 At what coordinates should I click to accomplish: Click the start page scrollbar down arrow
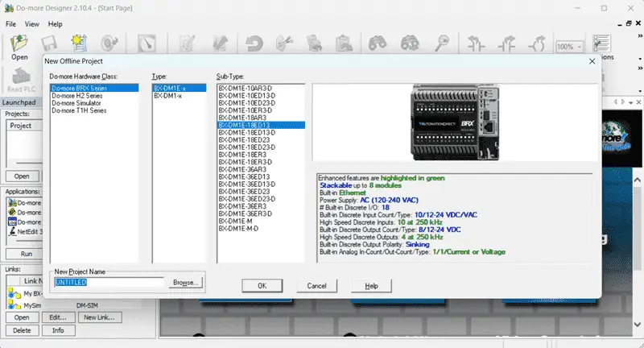point(637,325)
